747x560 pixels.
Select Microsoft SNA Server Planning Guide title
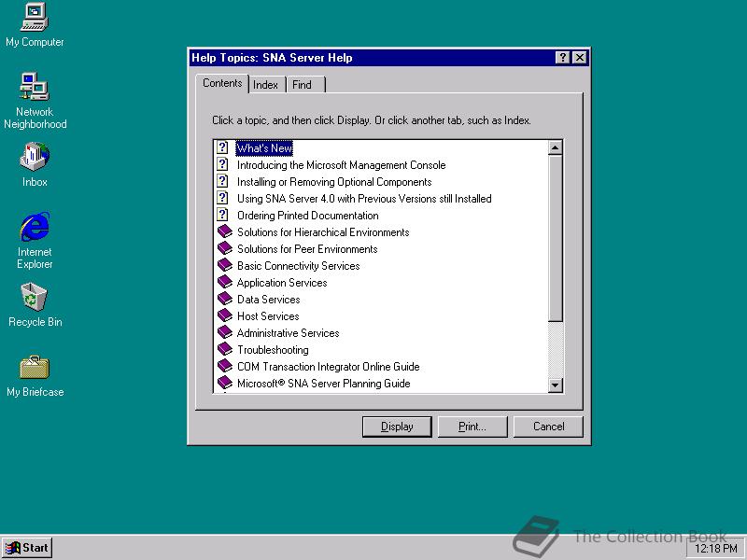tap(323, 383)
